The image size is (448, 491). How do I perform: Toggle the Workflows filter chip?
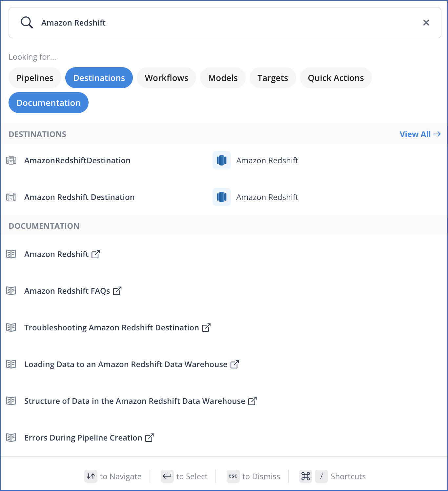coord(167,78)
